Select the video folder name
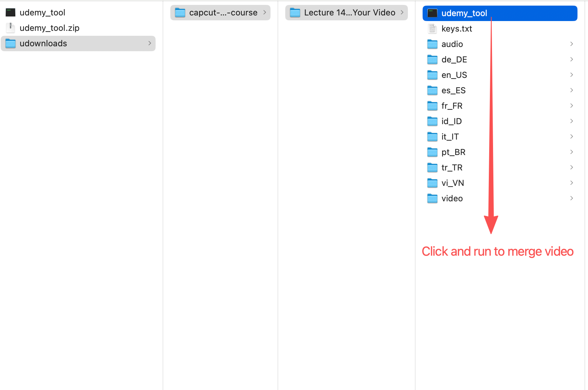This screenshot has width=588, height=390. click(452, 199)
